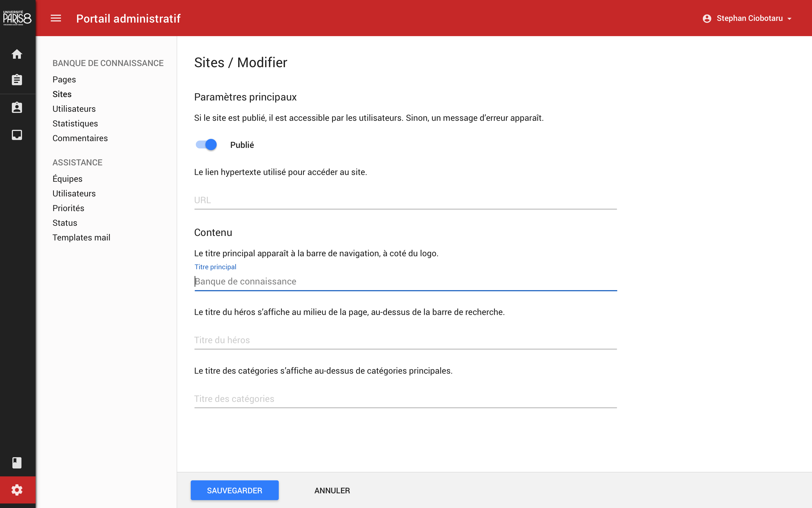The width and height of the screenshot is (812, 508).
Task: Click the account avatar icon next to Stephan Ciobotaru
Action: click(x=708, y=18)
